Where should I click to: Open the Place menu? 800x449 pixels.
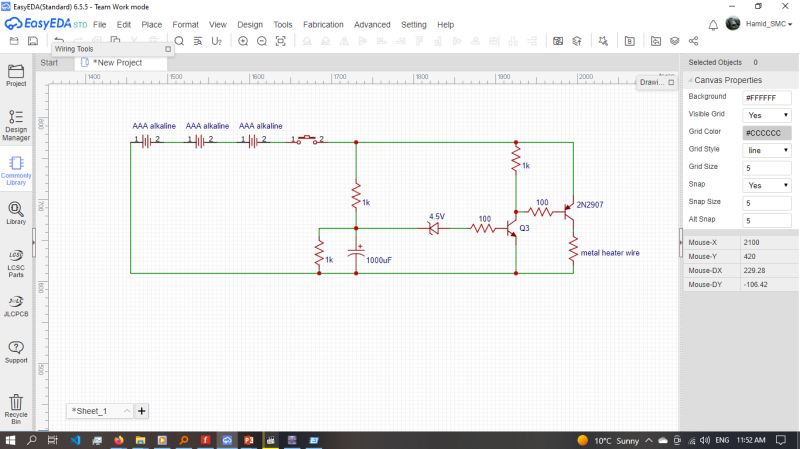[152, 24]
